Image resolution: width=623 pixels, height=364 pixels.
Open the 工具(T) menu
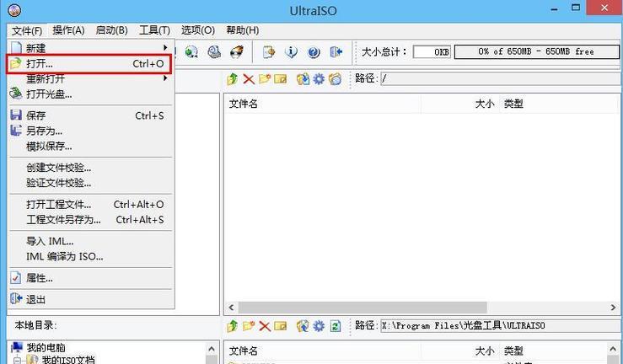(x=154, y=30)
